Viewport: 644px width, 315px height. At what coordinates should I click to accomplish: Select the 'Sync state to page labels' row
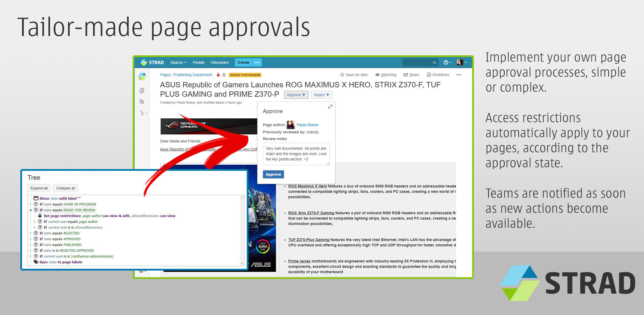(x=61, y=262)
